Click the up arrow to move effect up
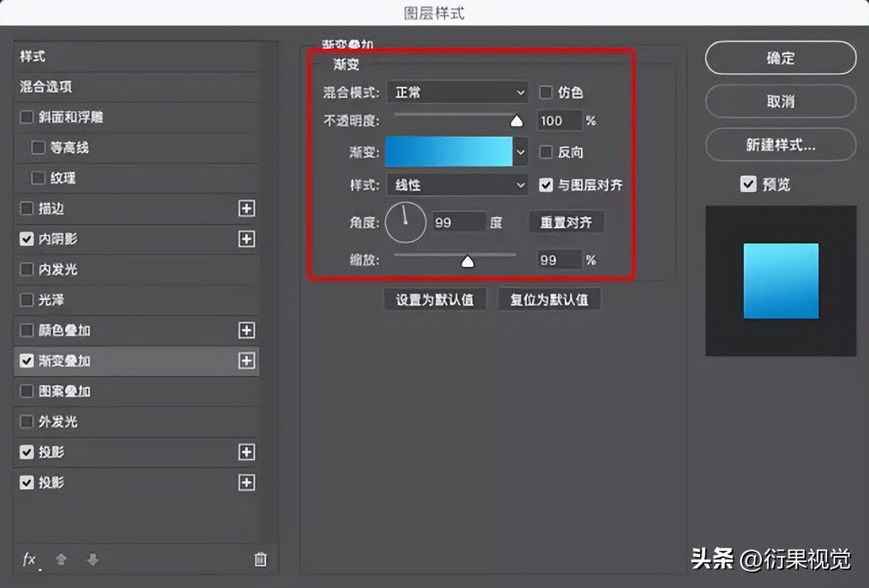This screenshot has height=588, width=869. [60, 559]
